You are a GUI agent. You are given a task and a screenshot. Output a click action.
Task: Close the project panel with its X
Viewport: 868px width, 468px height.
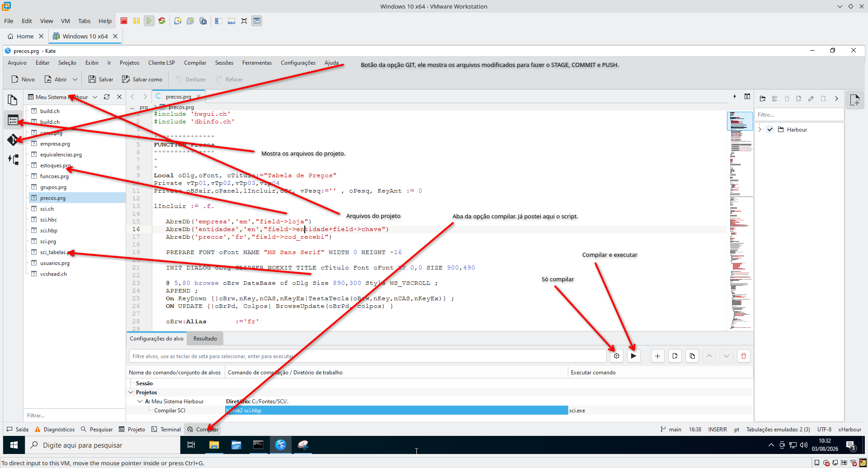pyautogui.click(x=119, y=97)
